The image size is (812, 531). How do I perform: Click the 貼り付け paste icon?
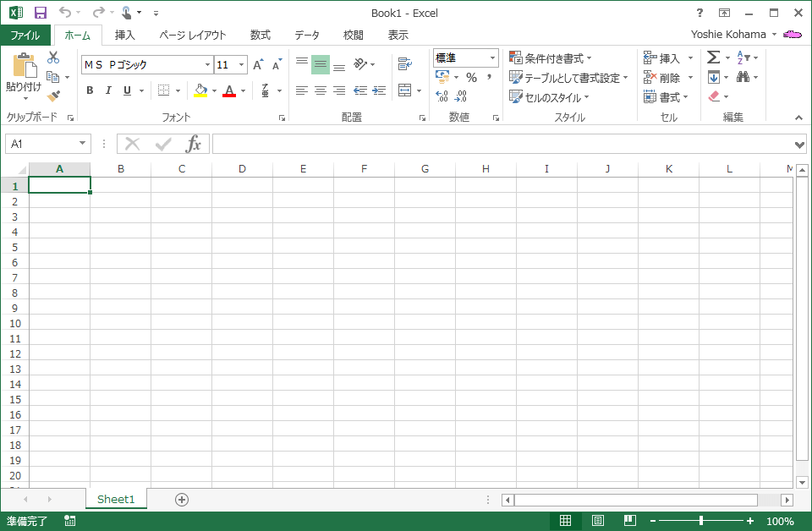[x=24, y=66]
